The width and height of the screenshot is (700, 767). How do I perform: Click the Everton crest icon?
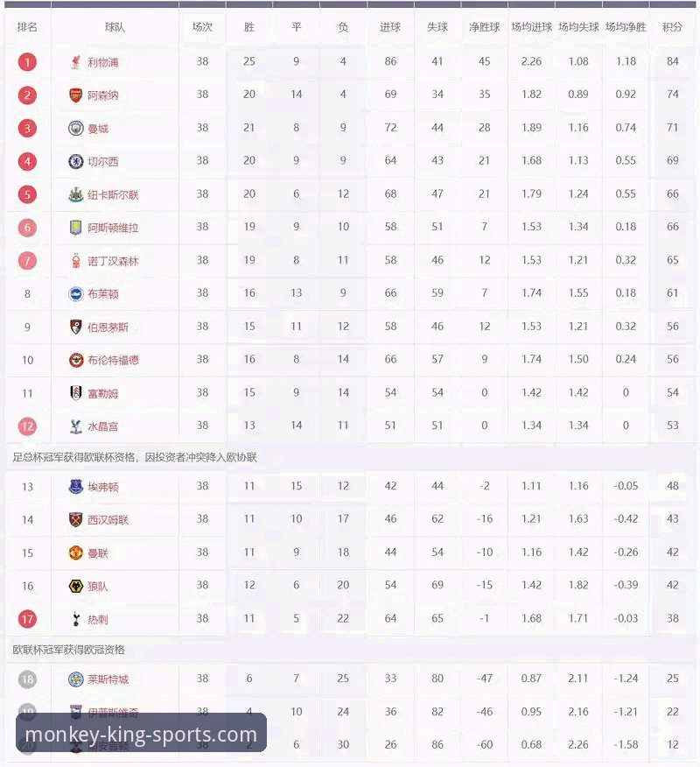pyautogui.click(x=76, y=487)
